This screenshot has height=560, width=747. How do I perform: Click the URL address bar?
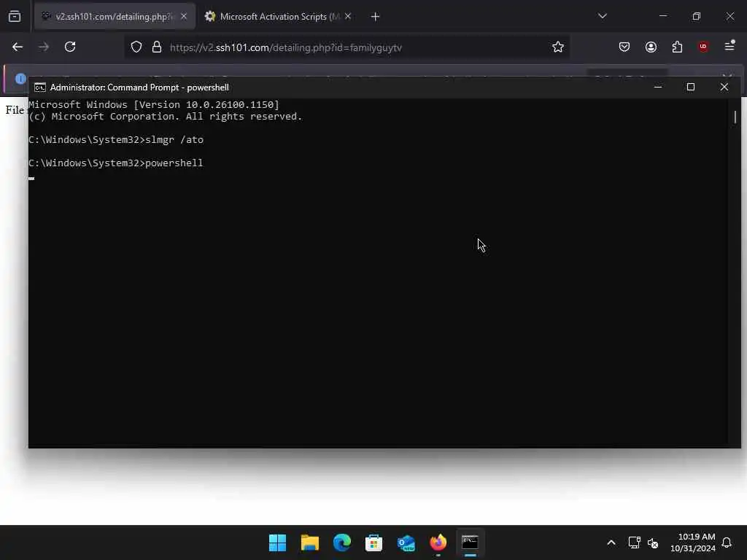pyautogui.click(x=348, y=47)
